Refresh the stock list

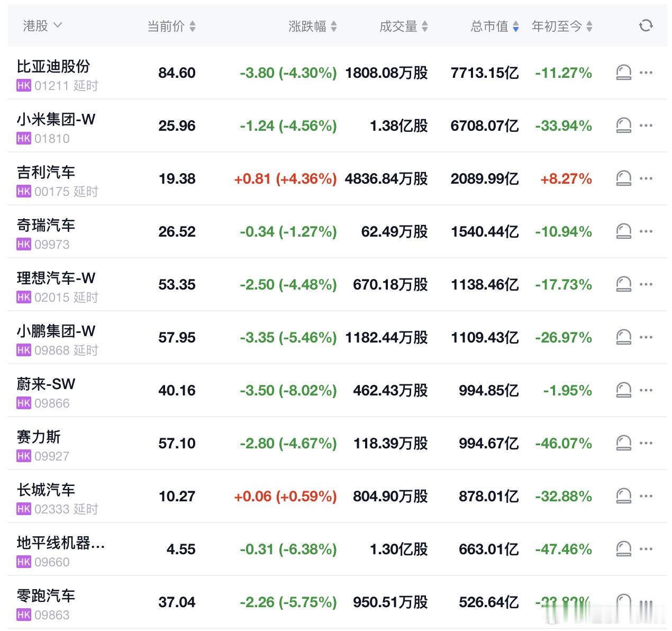tap(646, 25)
